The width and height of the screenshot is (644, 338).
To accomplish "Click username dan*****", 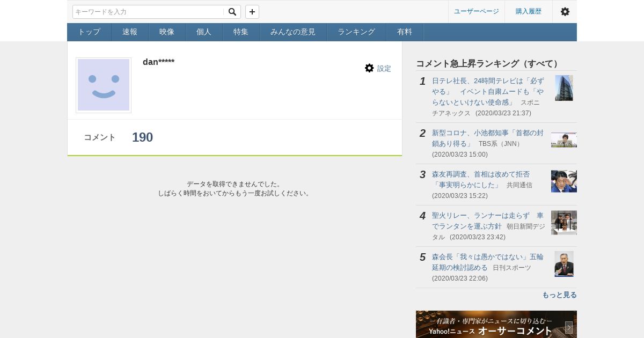I will pos(158,62).
